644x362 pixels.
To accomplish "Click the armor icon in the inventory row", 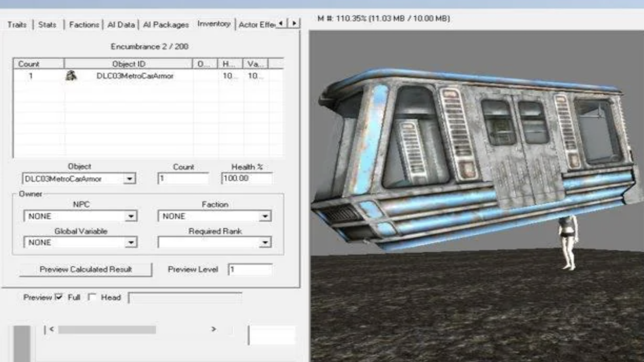I will click(71, 75).
